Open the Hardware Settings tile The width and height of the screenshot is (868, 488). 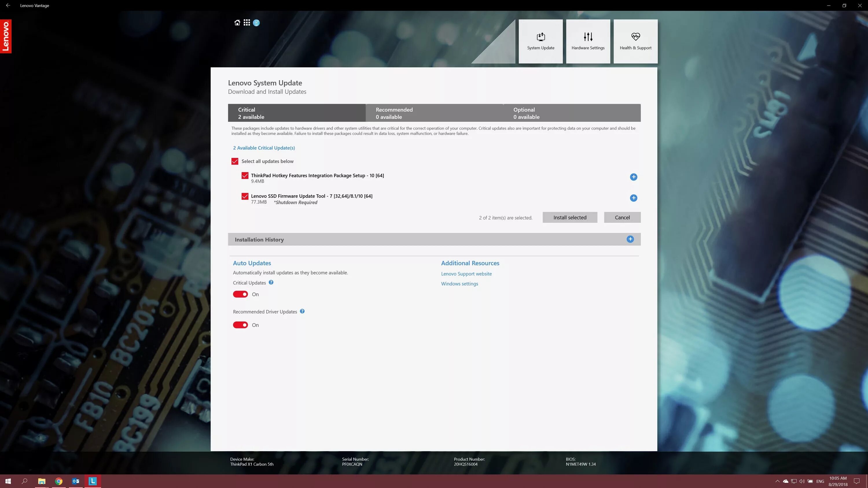pyautogui.click(x=588, y=41)
